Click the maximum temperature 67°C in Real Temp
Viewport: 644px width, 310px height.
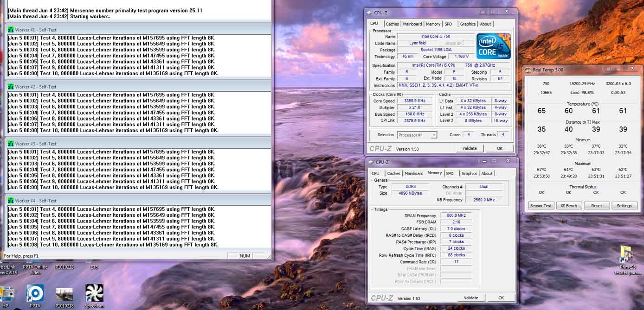(x=541, y=170)
